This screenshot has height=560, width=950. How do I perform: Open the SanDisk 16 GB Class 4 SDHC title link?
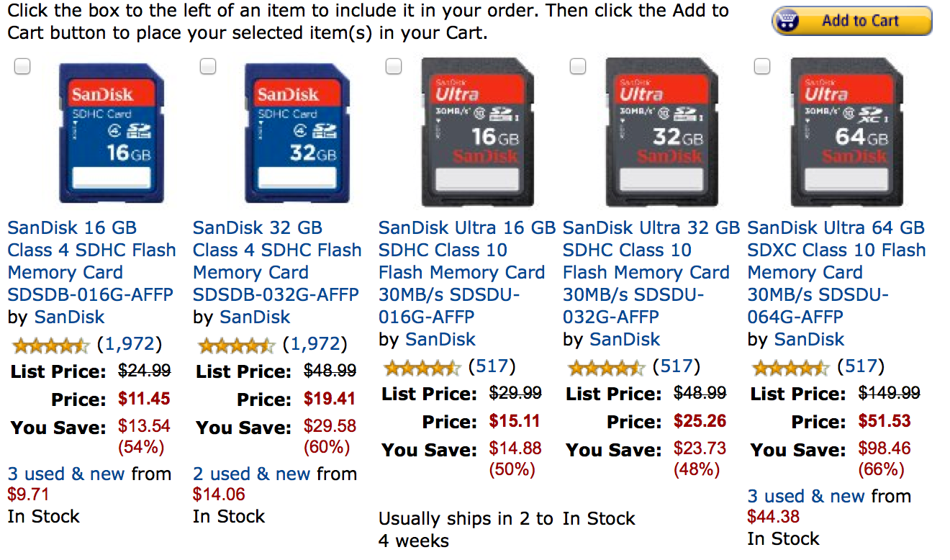(x=91, y=261)
